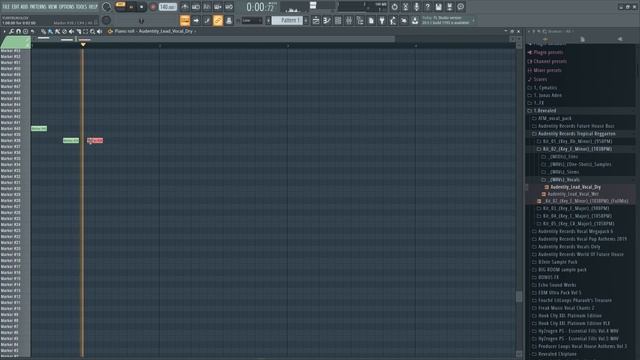The height and width of the screenshot is (360, 640).
Task: Toggle the orange link/multilink button
Action: [x=218, y=20]
